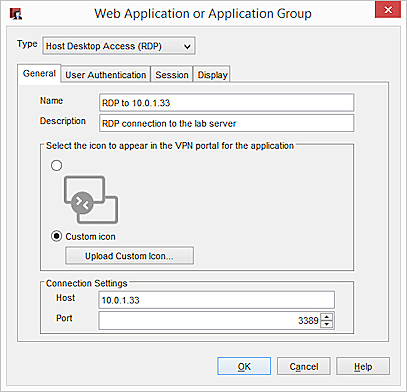
Task: Decrease the Port value with down arrow
Action: click(327, 324)
